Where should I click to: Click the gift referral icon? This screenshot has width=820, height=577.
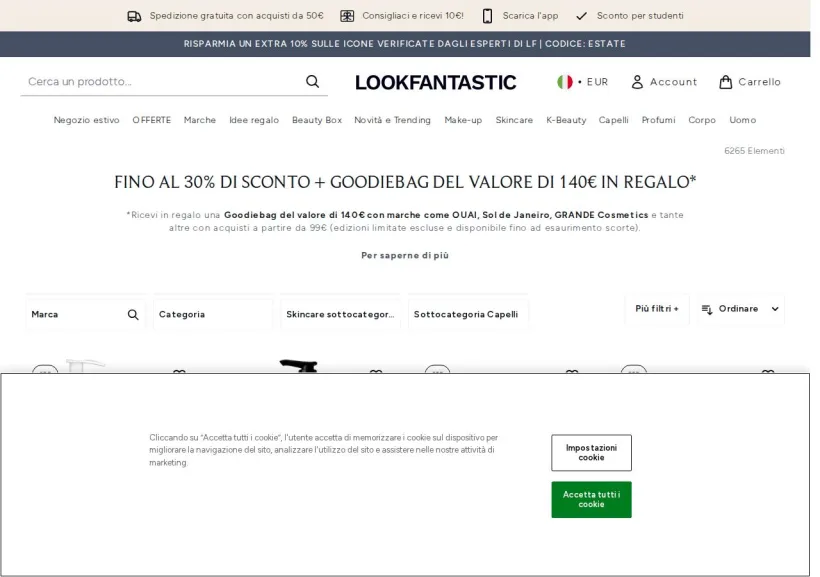point(347,16)
